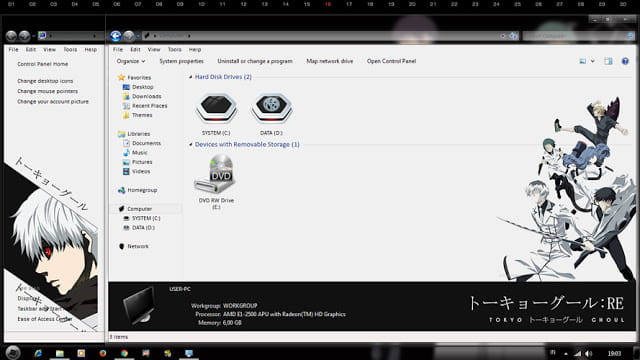640x360 pixels.
Task: Click Open Control Panel button
Action: (391, 61)
